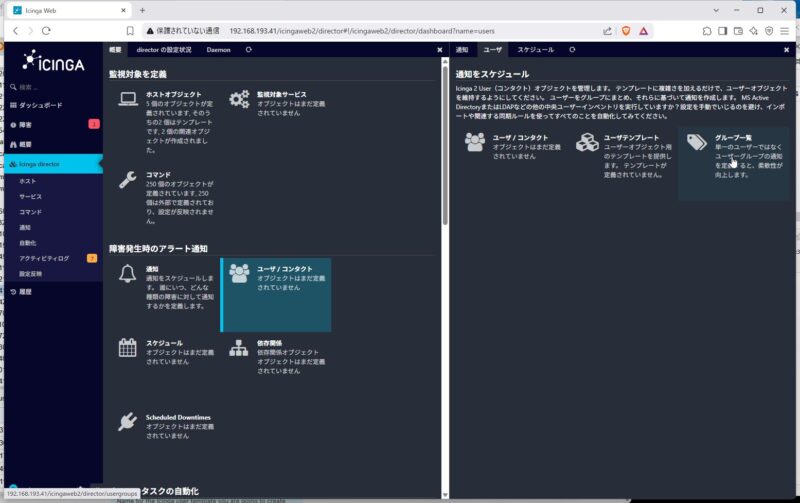Open the highlighted users/contacts tile icon
The height and width of the screenshot is (503, 800).
pyautogui.click(x=239, y=273)
